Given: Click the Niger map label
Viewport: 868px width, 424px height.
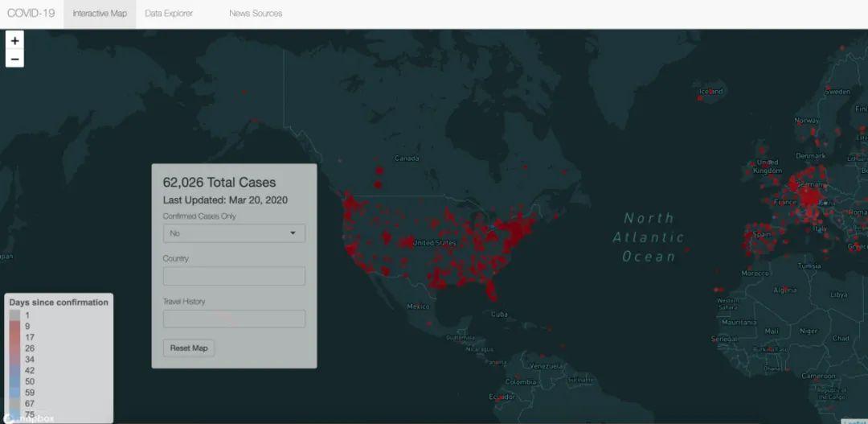Looking at the screenshot, I should point(809,331).
